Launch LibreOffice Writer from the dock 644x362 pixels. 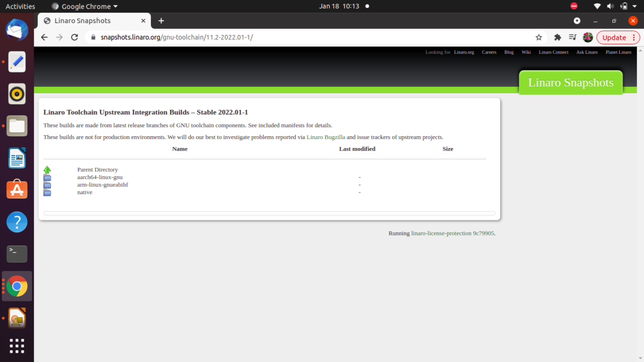point(17,158)
